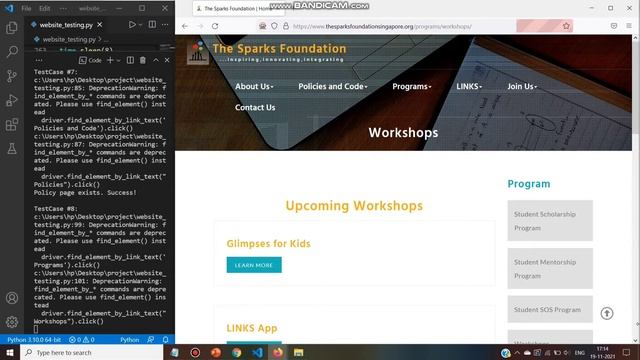Open the LINKS App heading
Viewport: 640px width, 360px height.
(x=251, y=328)
